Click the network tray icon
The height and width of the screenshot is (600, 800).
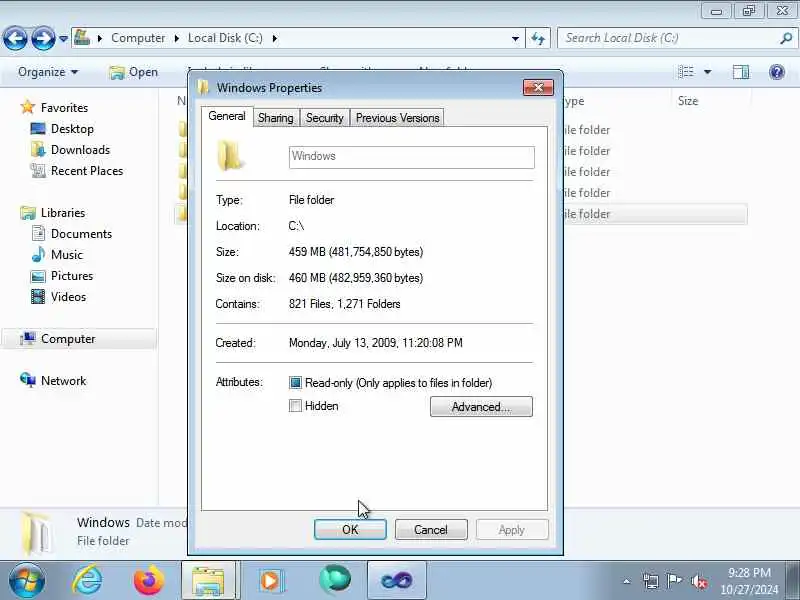pyautogui.click(x=651, y=581)
